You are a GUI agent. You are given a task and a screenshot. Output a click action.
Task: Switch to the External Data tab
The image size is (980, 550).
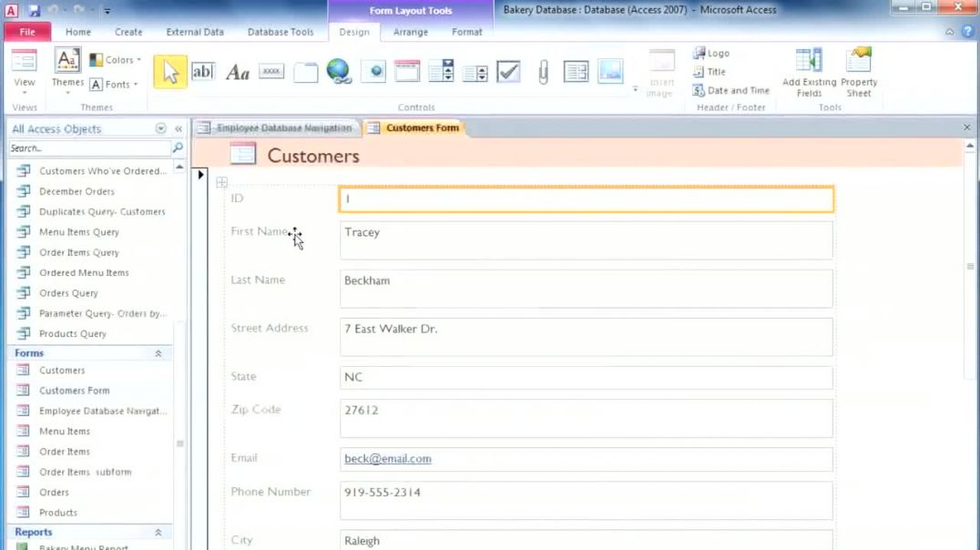tap(195, 32)
